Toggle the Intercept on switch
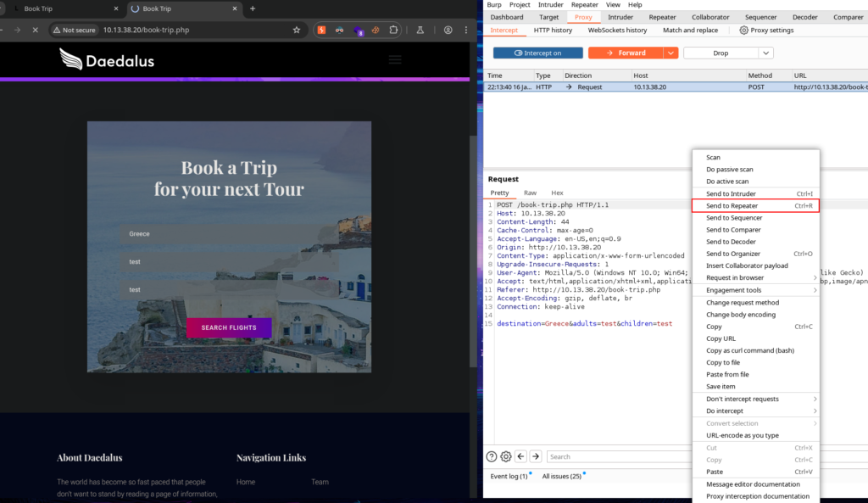868x503 pixels. click(x=537, y=53)
